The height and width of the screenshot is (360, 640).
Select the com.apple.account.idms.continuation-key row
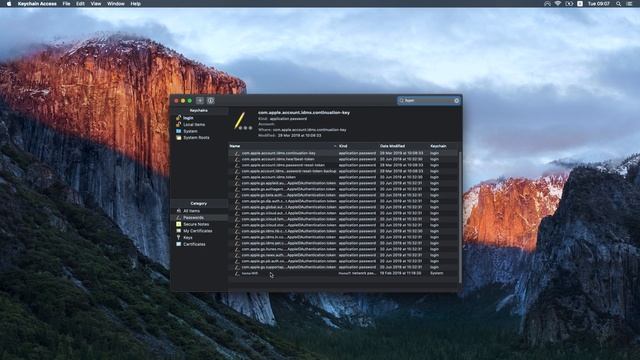[343, 153]
